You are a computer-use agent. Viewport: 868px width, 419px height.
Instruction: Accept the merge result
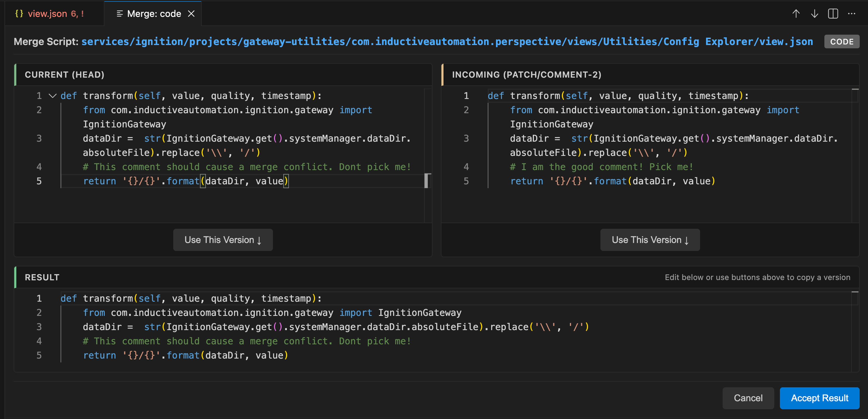click(x=819, y=398)
